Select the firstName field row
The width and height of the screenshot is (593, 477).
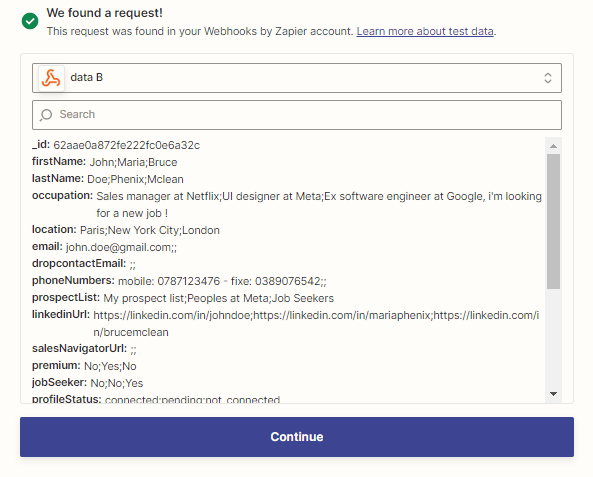click(105, 162)
